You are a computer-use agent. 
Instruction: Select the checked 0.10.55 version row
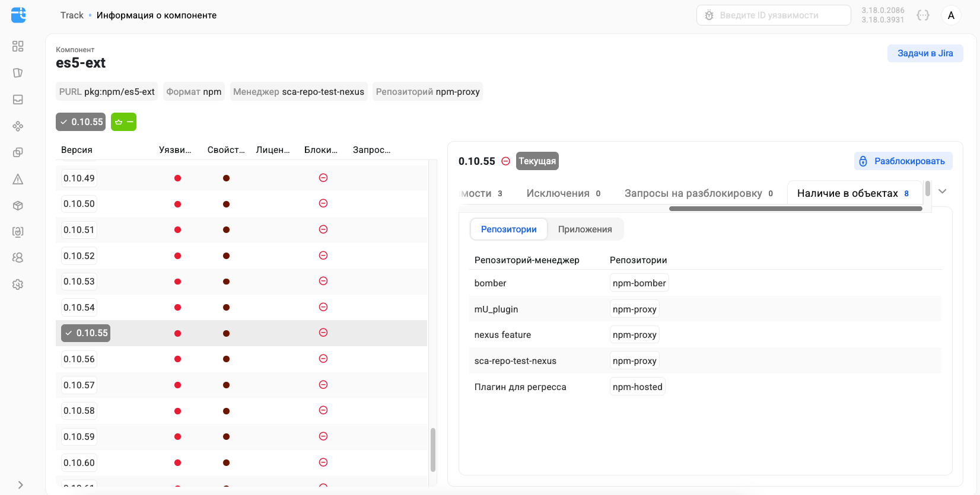click(241, 333)
